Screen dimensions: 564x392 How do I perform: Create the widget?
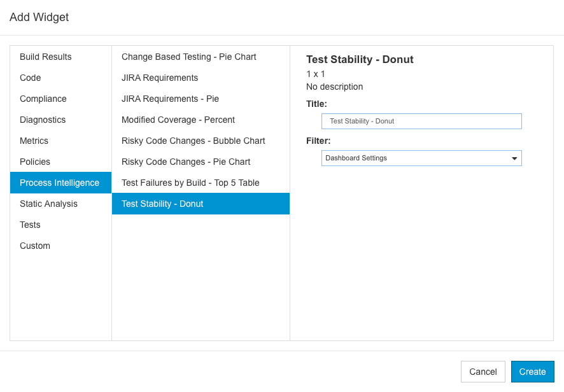coord(532,372)
